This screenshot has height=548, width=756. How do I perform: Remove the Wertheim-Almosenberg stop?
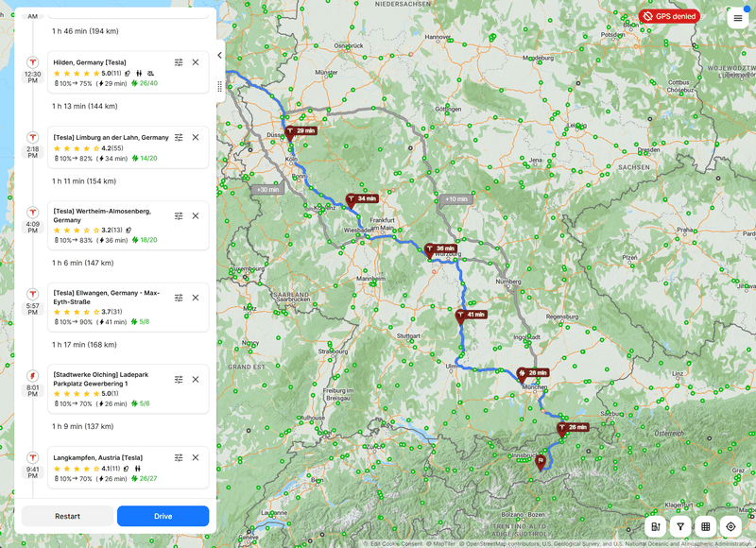coord(196,216)
